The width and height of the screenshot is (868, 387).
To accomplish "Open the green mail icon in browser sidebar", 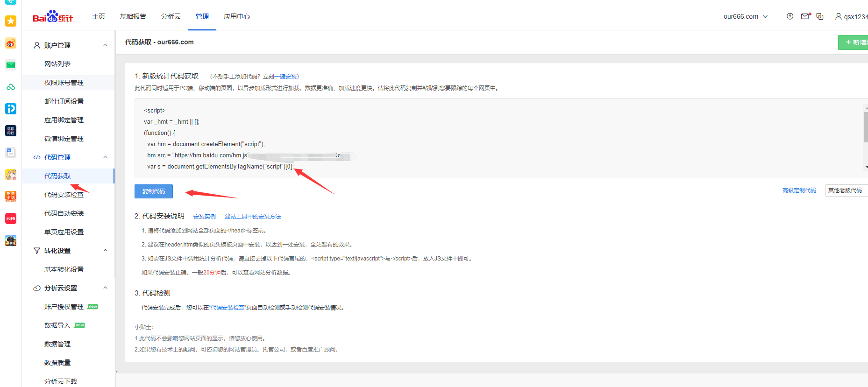I will (x=11, y=65).
